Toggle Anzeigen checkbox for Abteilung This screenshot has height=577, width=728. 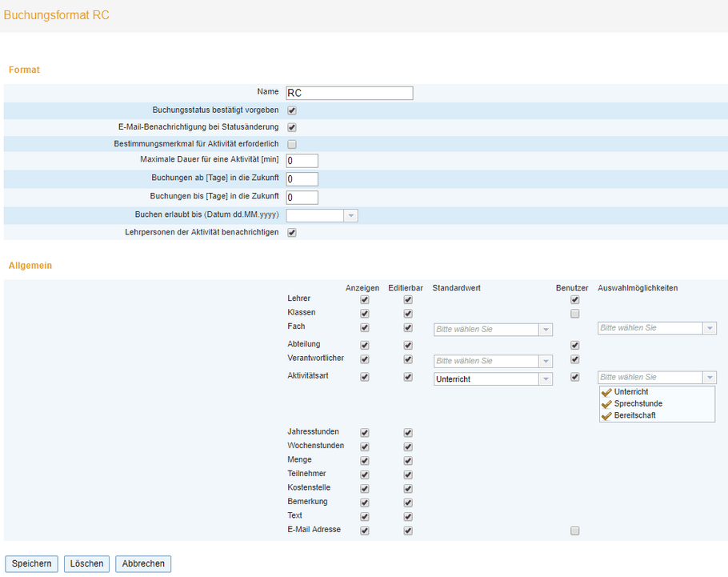365,345
